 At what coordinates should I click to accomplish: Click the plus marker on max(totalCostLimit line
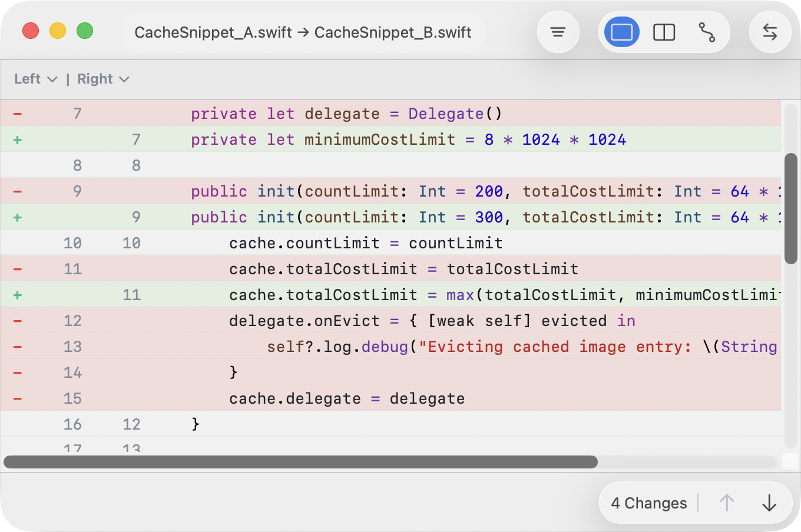[x=18, y=295]
